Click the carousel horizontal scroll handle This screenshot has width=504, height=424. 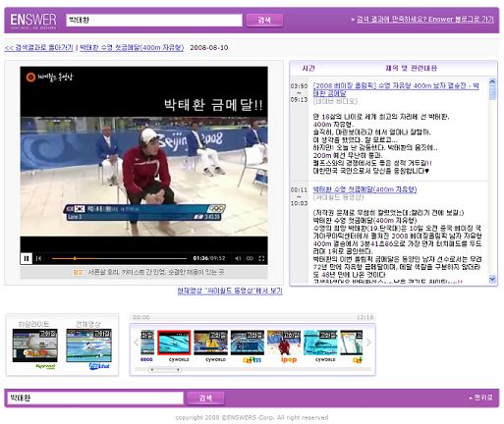(x=165, y=370)
